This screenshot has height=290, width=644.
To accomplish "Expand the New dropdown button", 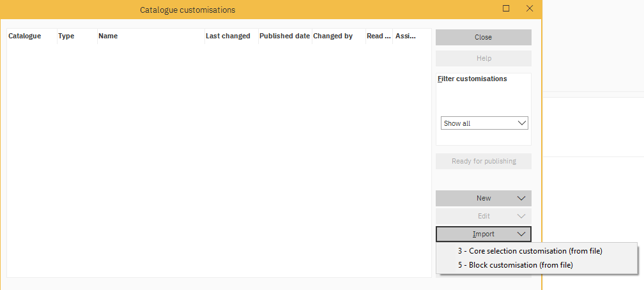I will click(x=483, y=199).
